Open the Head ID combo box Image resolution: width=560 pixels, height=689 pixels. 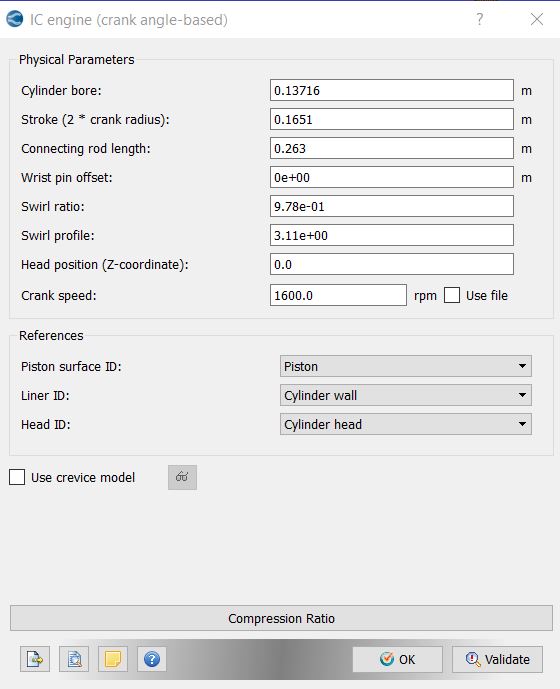point(406,424)
